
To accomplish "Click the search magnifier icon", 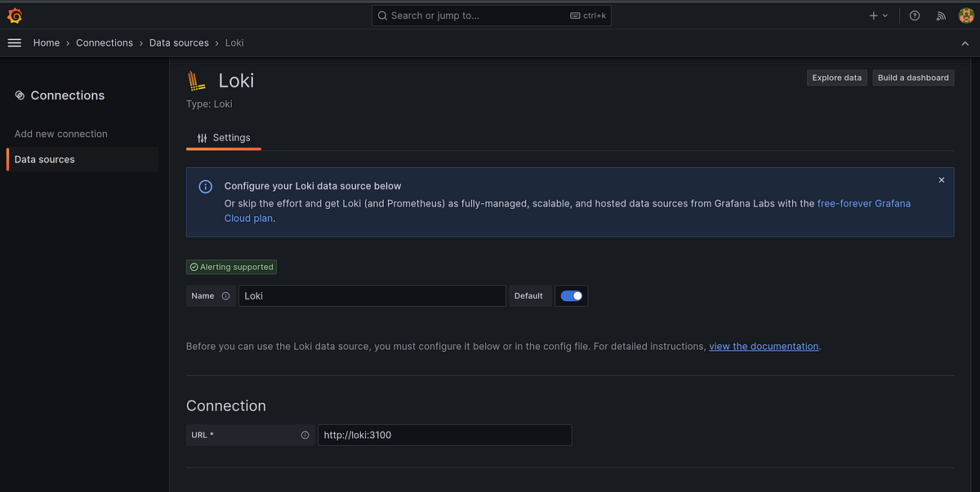I will [x=381, y=15].
